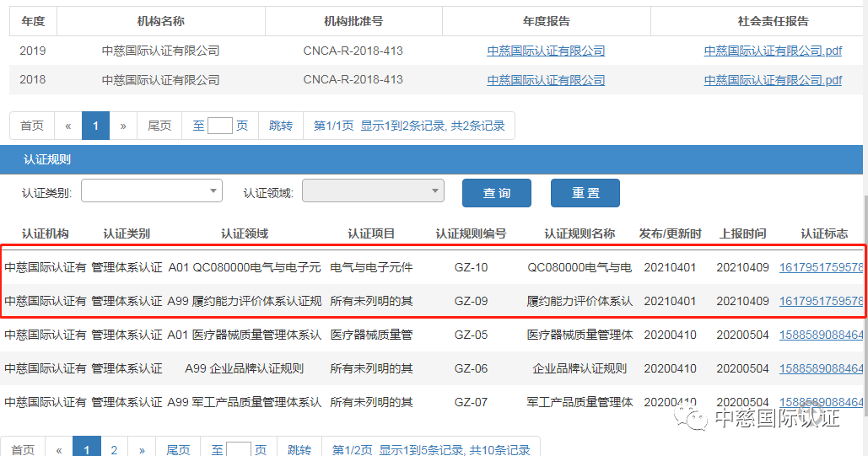Open the 2018 annual report link
This screenshot has width=868, height=456.
tap(546, 80)
